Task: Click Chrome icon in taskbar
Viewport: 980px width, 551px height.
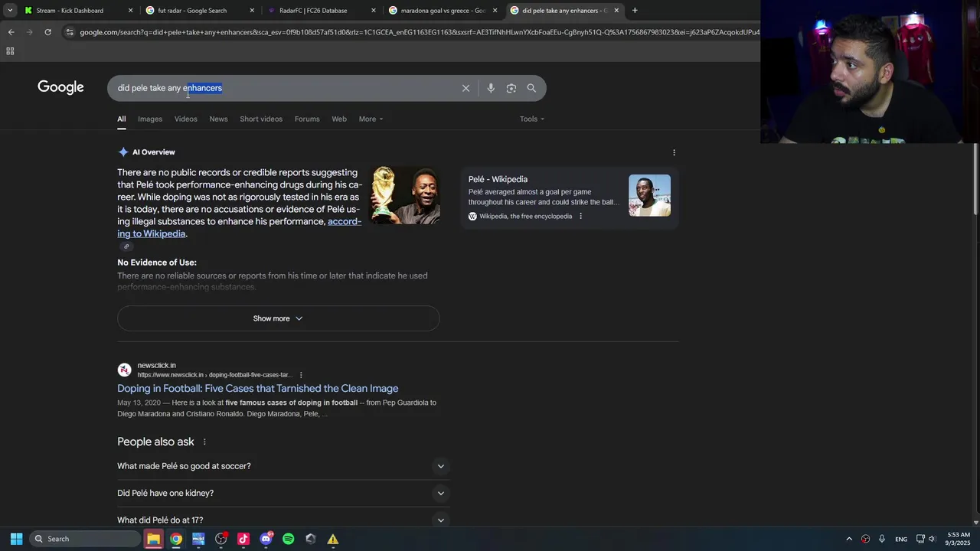Action: [176, 539]
